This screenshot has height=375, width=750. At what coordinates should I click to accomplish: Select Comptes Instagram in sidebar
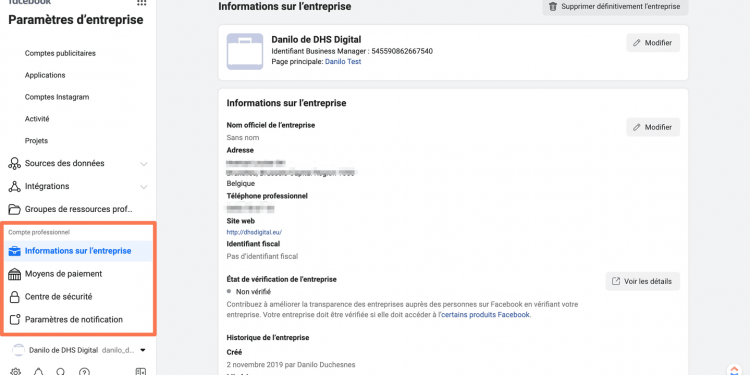(57, 97)
